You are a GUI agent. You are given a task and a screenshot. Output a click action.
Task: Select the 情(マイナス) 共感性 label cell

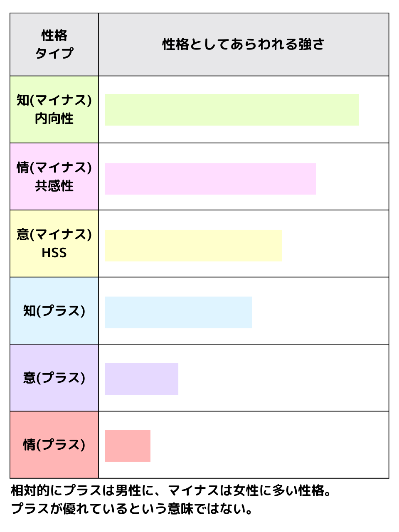tap(54, 177)
